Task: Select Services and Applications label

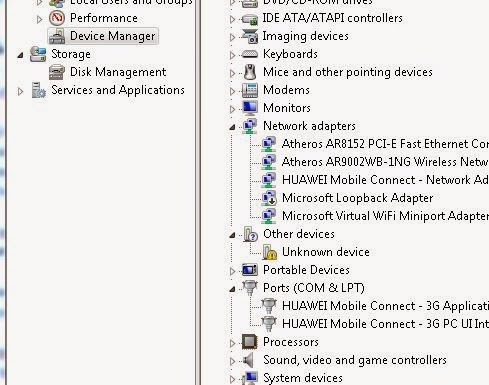Action: (118, 90)
